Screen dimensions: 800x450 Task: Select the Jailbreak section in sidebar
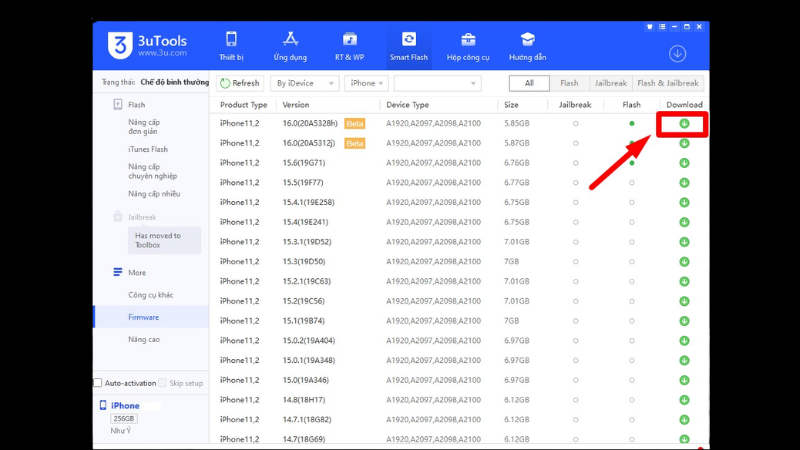click(x=135, y=217)
